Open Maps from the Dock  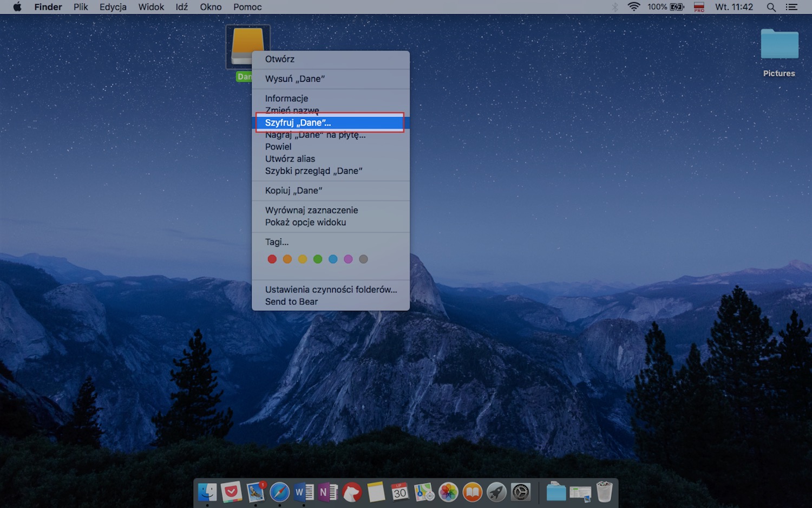tap(424, 492)
